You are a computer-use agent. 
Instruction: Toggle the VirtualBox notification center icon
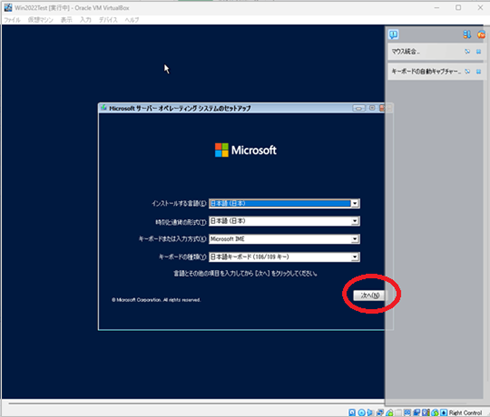393,34
